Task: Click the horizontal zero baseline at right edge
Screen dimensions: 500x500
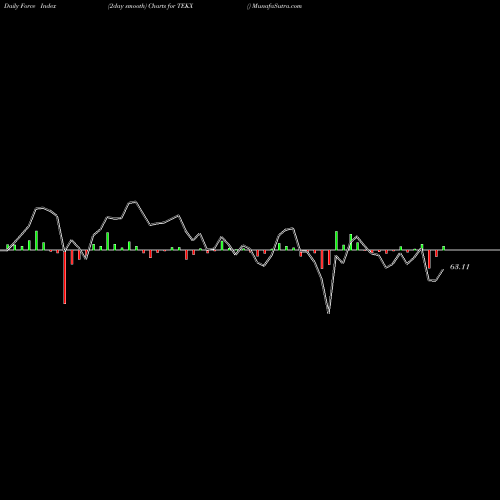Action: (497, 250)
